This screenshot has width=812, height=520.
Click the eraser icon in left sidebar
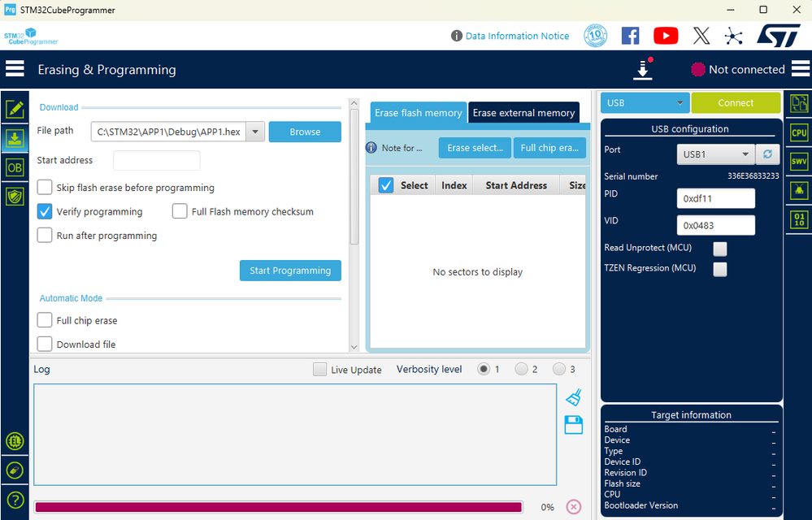coord(15,470)
